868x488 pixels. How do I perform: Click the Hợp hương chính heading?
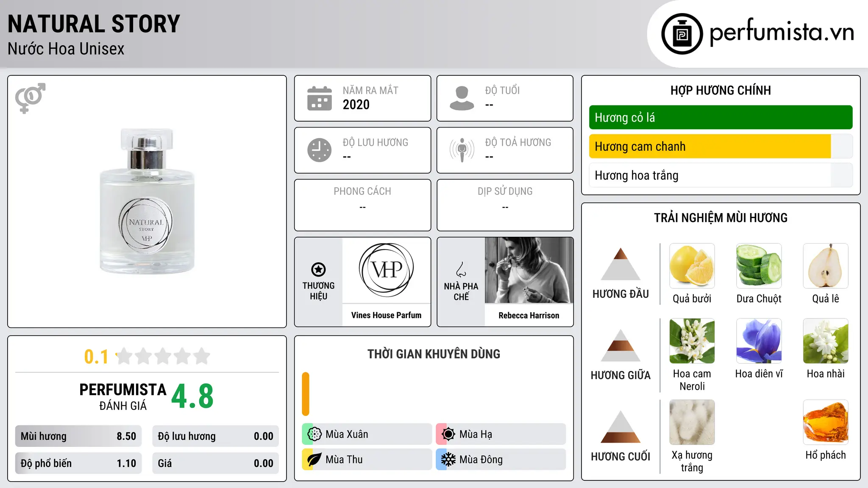[721, 90]
